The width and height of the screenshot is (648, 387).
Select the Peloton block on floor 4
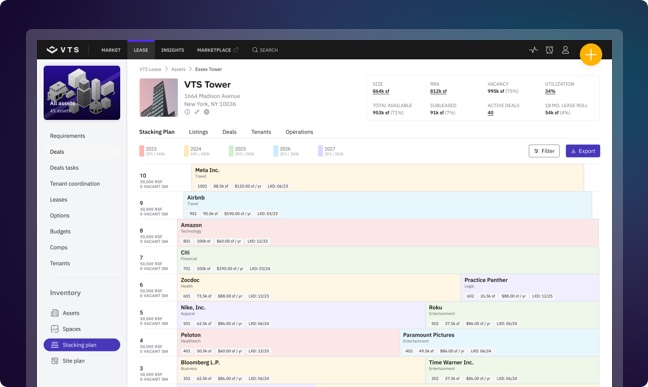(x=288, y=343)
